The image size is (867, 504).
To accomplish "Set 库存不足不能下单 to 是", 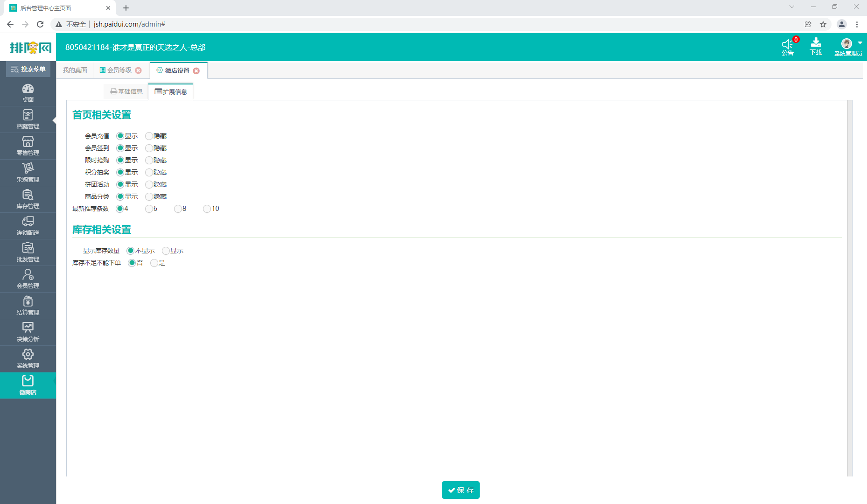I will (x=154, y=263).
